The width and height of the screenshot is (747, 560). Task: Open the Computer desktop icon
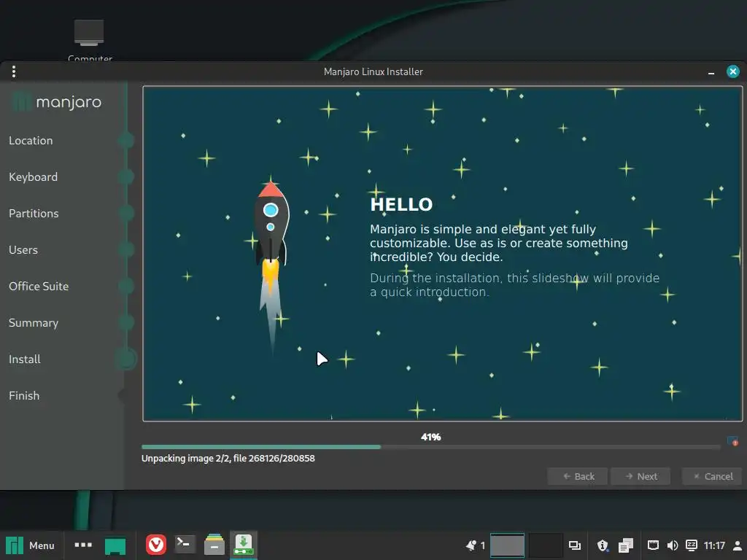90,40
